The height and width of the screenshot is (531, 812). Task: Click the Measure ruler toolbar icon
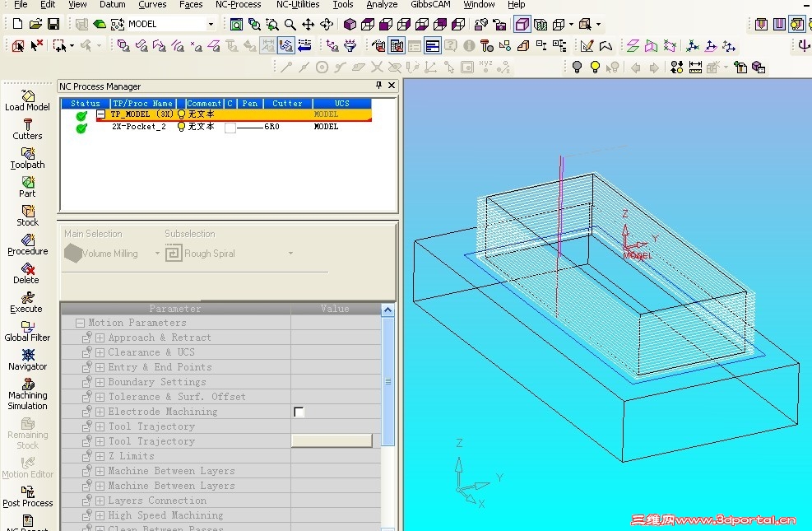point(695,67)
